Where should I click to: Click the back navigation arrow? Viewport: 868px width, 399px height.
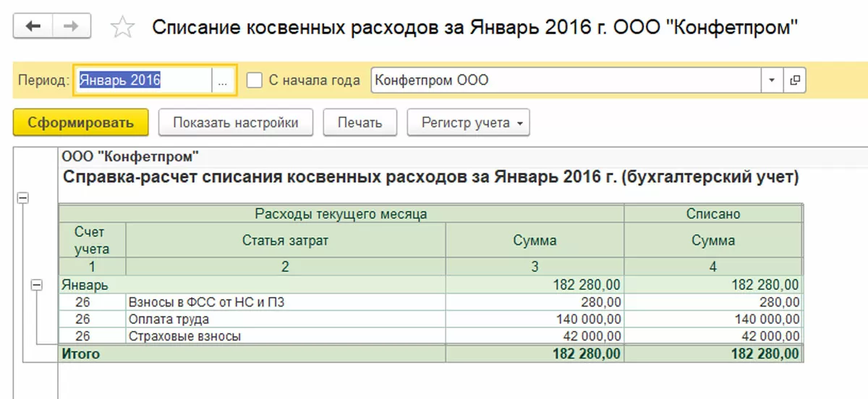pyautogui.click(x=33, y=27)
